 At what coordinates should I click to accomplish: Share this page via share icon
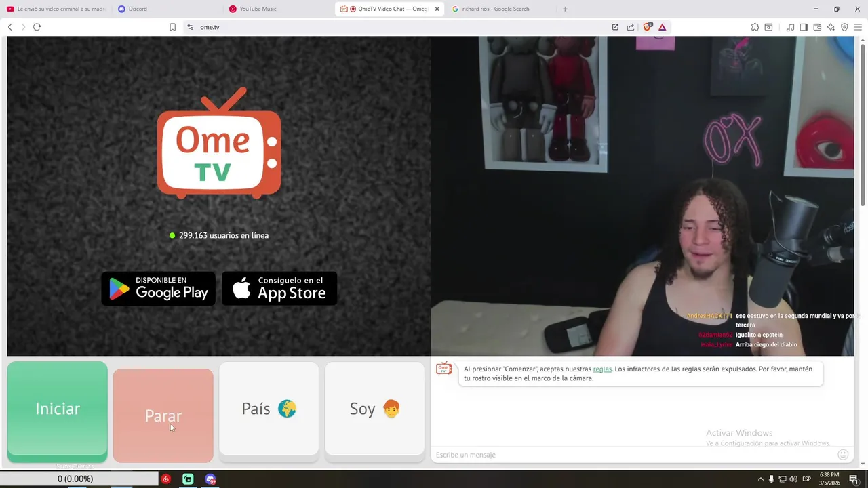[x=631, y=27]
